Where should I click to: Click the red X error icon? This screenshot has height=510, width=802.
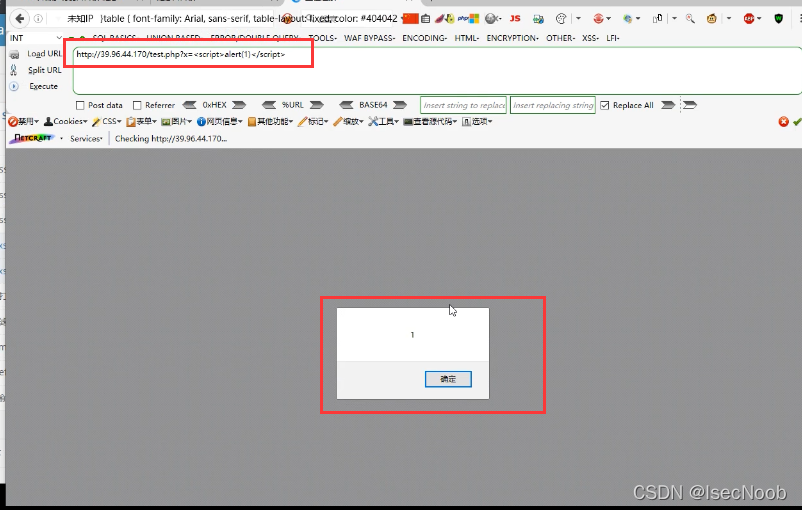point(784,122)
